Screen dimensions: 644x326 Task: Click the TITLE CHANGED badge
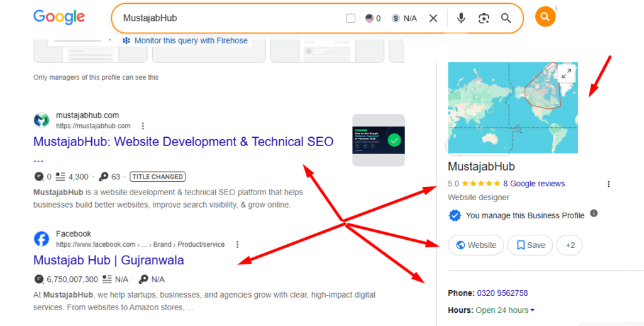click(158, 177)
